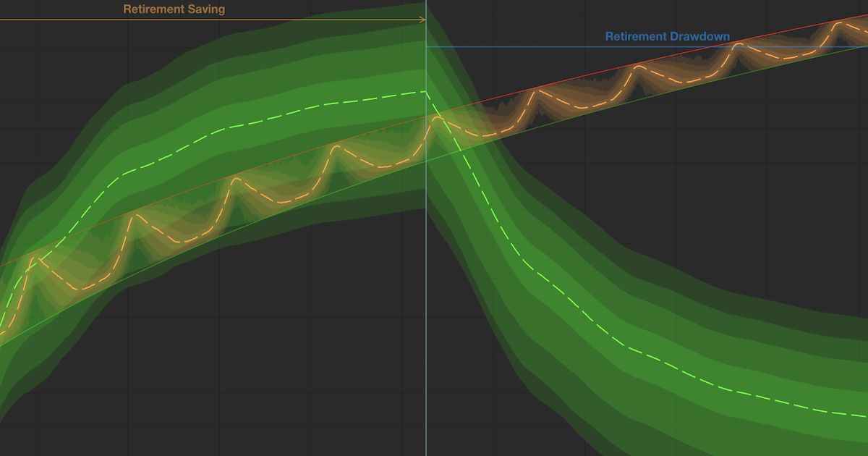Click the second orange peak from the left
The height and width of the screenshot is (456, 868).
[x=133, y=215]
